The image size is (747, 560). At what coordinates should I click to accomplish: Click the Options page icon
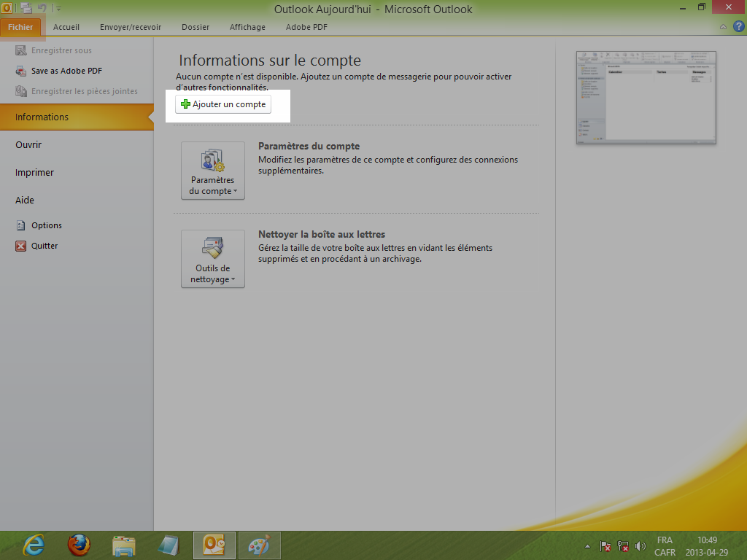click(21, 225)
